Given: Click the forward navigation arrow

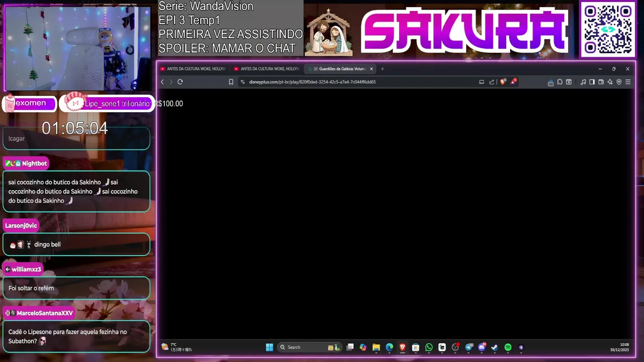Looking at the screenshot, I should (171, 82).
